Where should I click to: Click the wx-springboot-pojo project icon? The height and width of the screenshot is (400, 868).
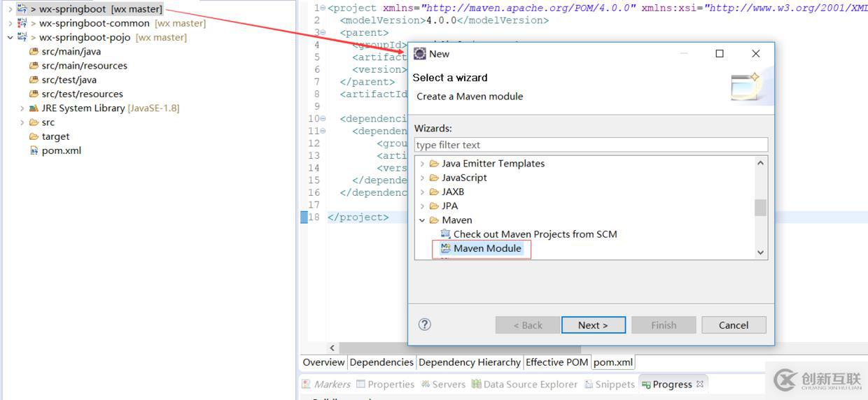point(22,37)
